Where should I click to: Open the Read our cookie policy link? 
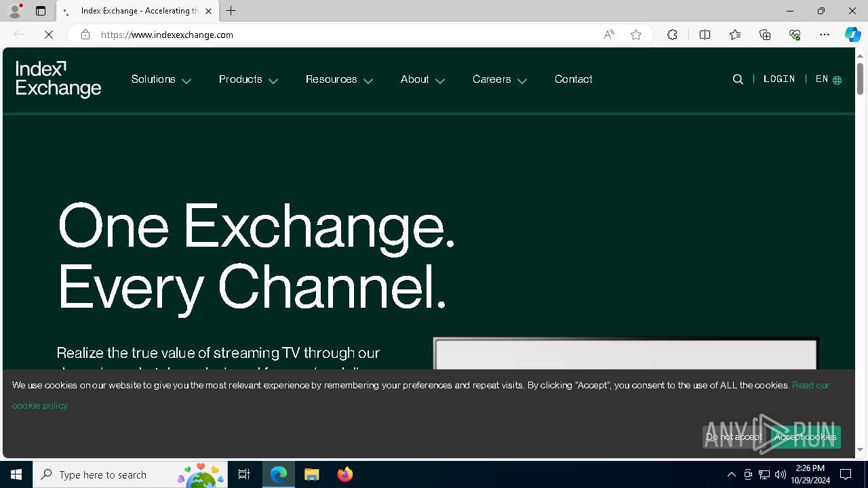click(810, 385)
